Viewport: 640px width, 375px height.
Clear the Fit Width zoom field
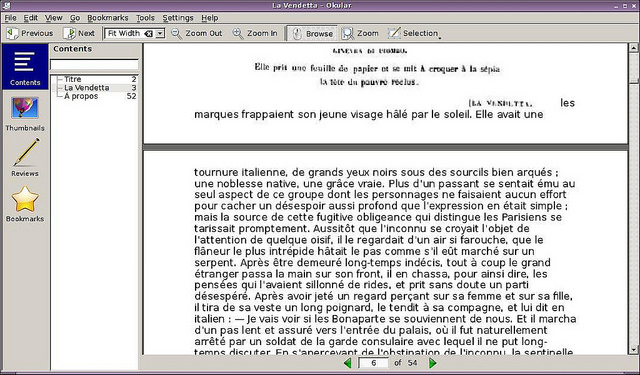pyautogui.click(x=149, y=33)
